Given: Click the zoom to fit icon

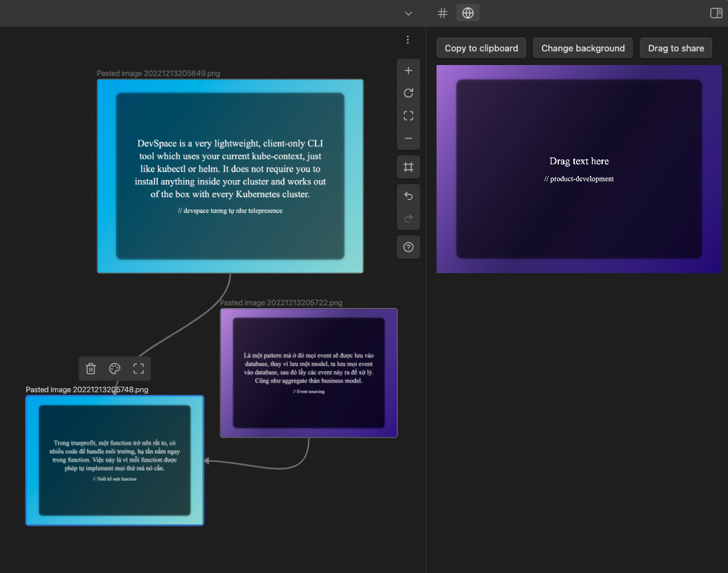Looking at the screenshot, I should pos(408,116).
